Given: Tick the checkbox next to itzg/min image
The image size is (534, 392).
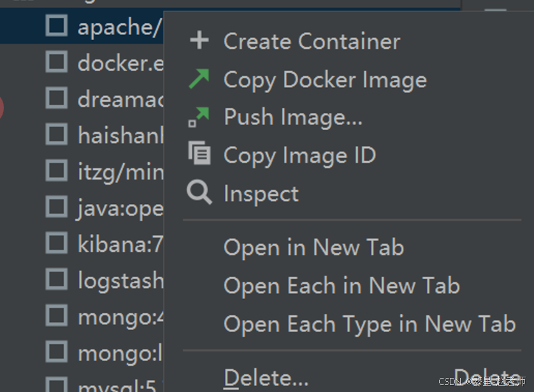Looking at the screenshot, I should (x=57, y=171).
